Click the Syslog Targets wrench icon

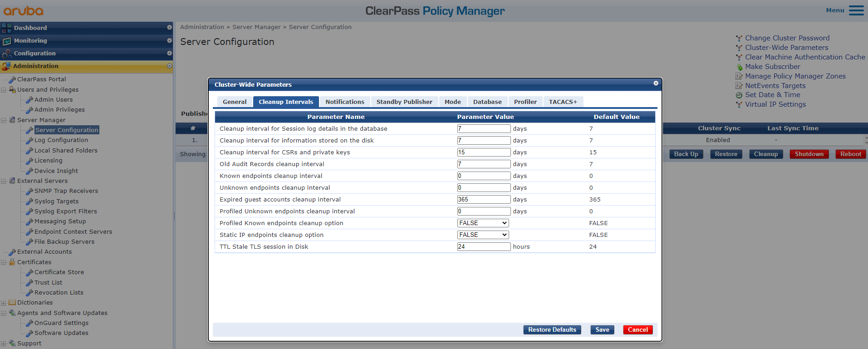tap(29, 202)
